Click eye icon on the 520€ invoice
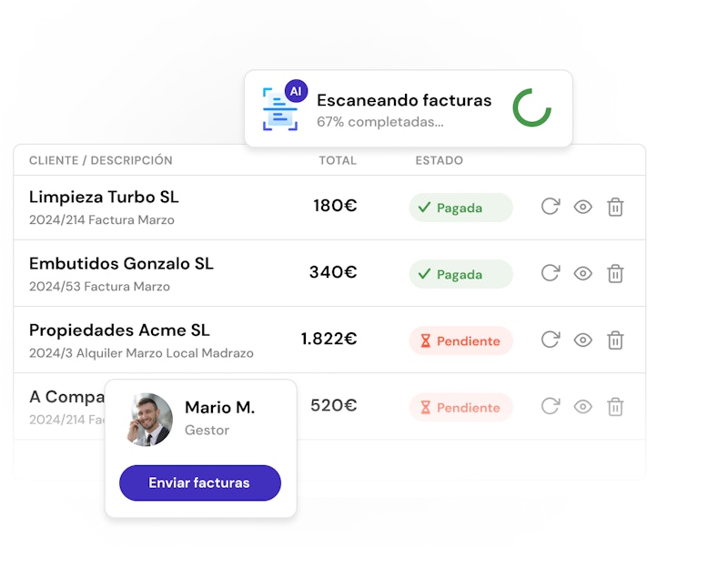The image size is (728, 569). pyautogui.click(x=582, y=406)
